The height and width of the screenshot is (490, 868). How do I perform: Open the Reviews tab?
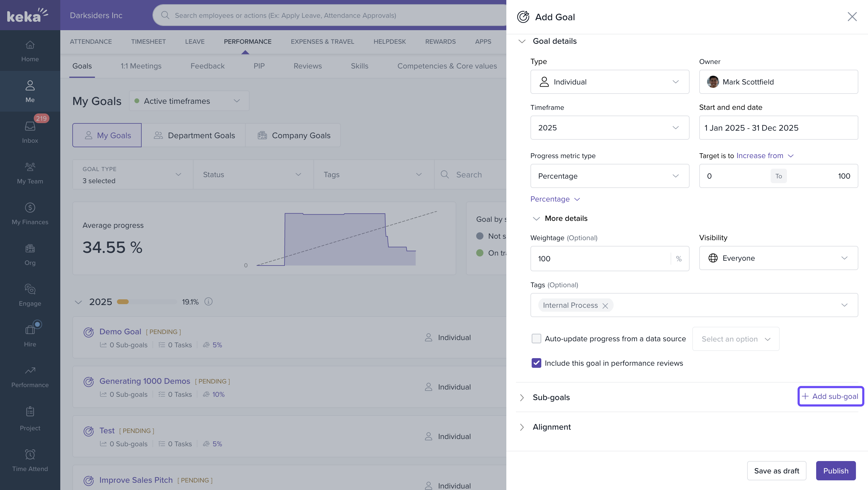(307, 66)
